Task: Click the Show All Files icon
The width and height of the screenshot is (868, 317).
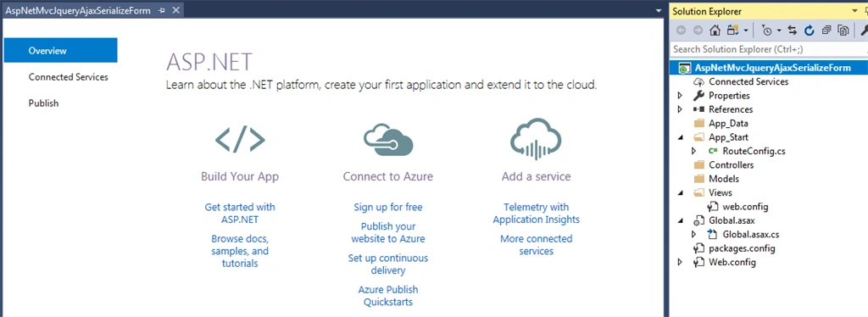Action: pos(843,31)
